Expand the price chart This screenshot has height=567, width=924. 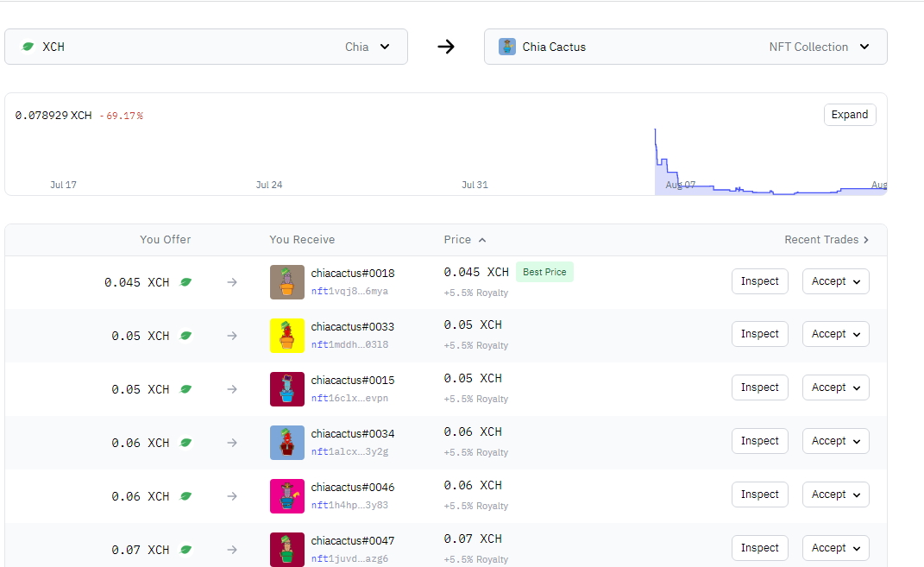850,114
